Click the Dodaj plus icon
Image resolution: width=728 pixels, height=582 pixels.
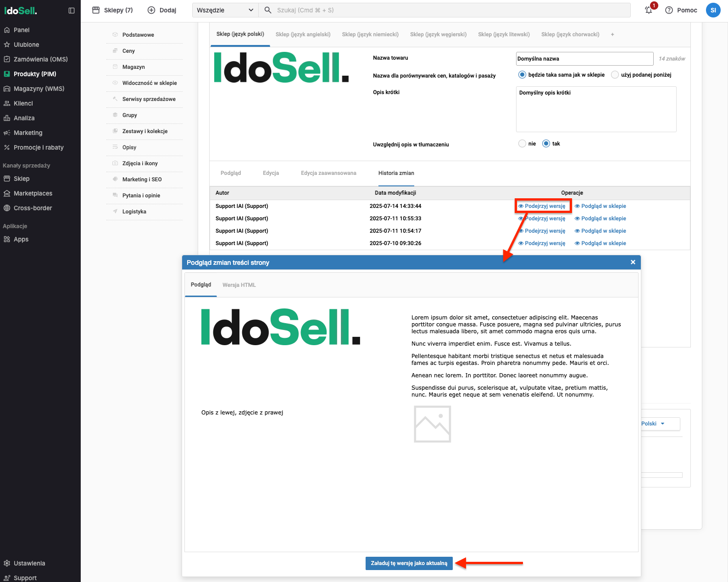tap(151, 10)
